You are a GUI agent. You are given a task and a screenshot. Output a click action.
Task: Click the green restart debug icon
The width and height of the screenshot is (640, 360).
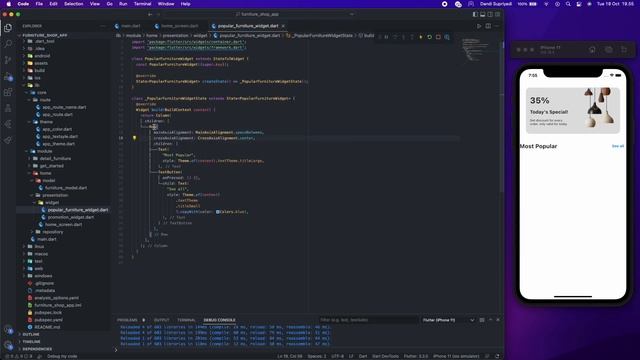(x=429, y=37)
